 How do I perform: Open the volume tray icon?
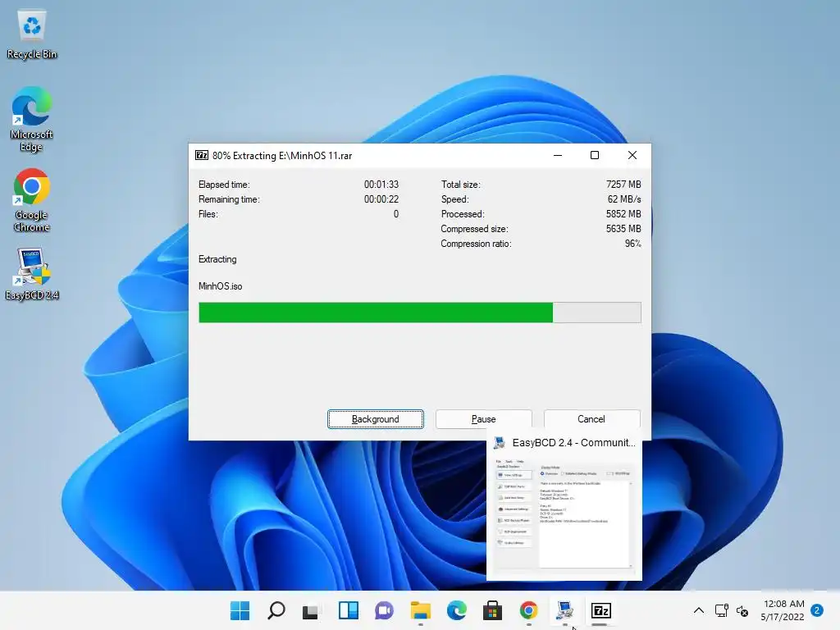tap(742, 610)
